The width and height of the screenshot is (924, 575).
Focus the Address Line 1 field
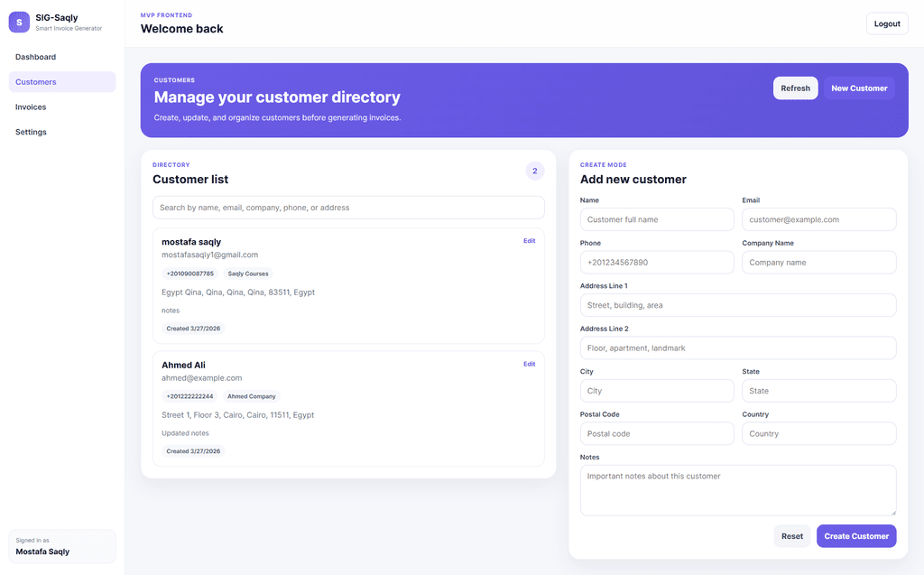coord(738,305)
